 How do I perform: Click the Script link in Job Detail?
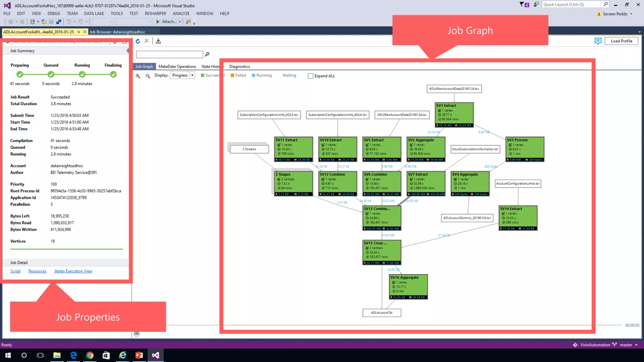click(15, 271)
